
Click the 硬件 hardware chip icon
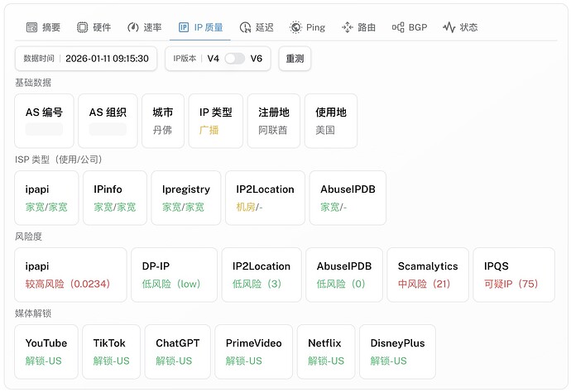pos(82,27)
